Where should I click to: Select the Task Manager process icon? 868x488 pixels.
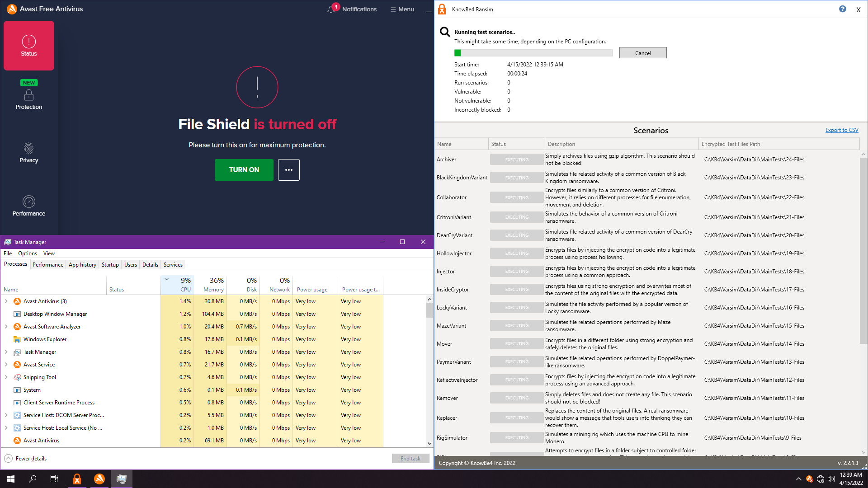[x=17, y=352]
